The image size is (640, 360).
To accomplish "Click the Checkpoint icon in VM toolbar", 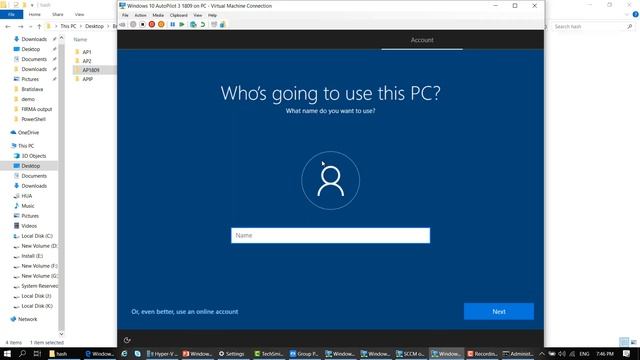I will coord(193,24).
